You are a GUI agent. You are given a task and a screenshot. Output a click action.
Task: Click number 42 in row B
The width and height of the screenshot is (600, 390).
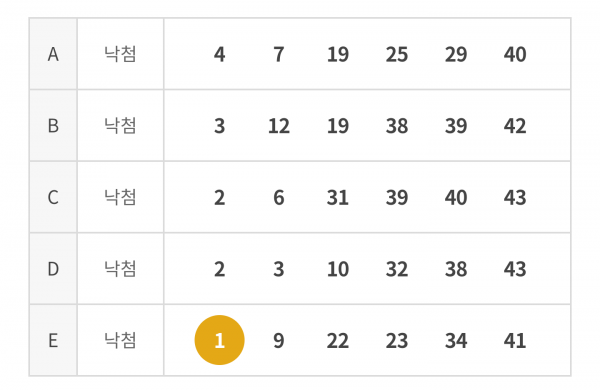point(515,126)
